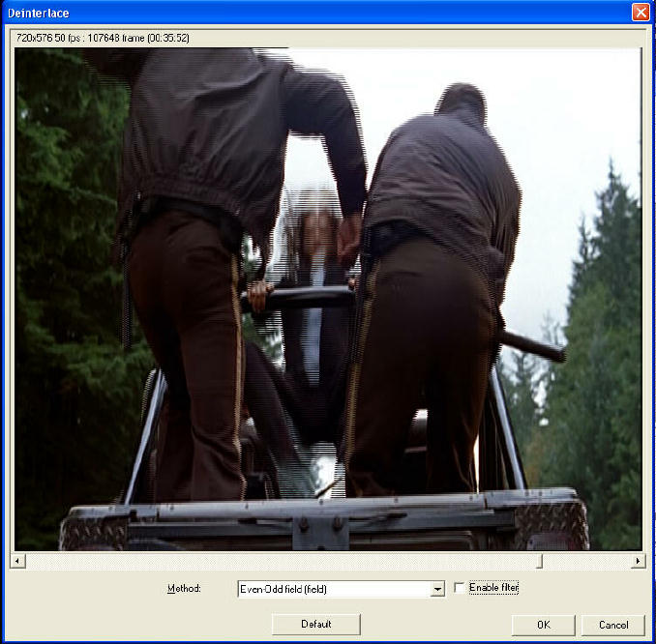Click the frame info text '720x576 50 fps'
Viewport: 656px width, 644px height.
click(x=48, y=38)
